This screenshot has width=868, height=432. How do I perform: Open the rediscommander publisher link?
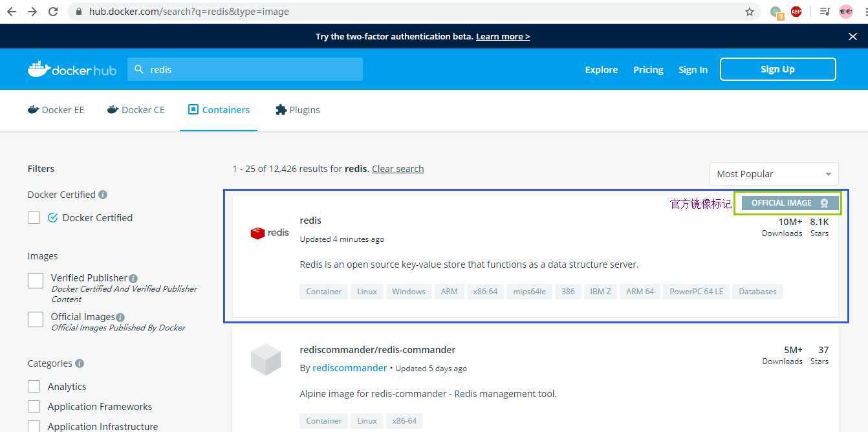(349, 368)
